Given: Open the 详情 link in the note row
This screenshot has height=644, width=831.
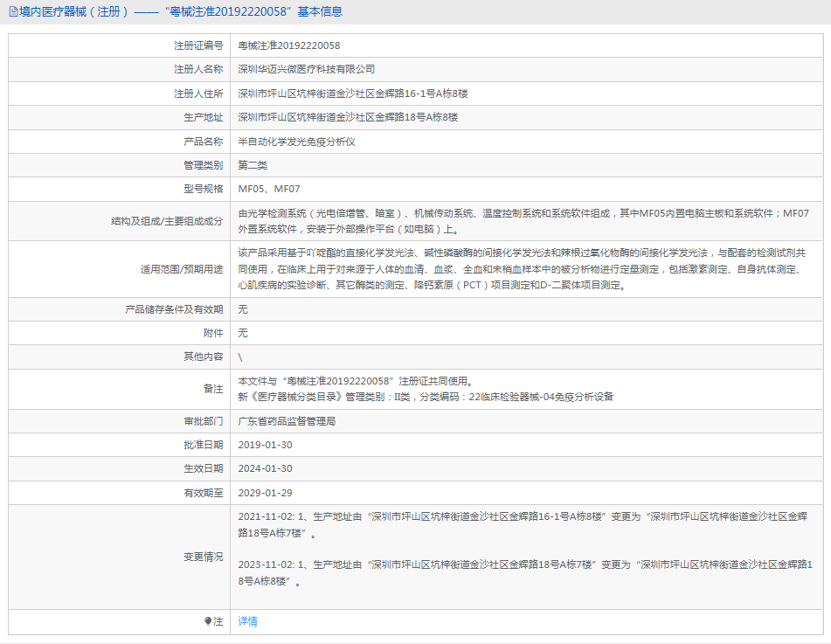Looking at the screenshot, I should click(247, 621).
